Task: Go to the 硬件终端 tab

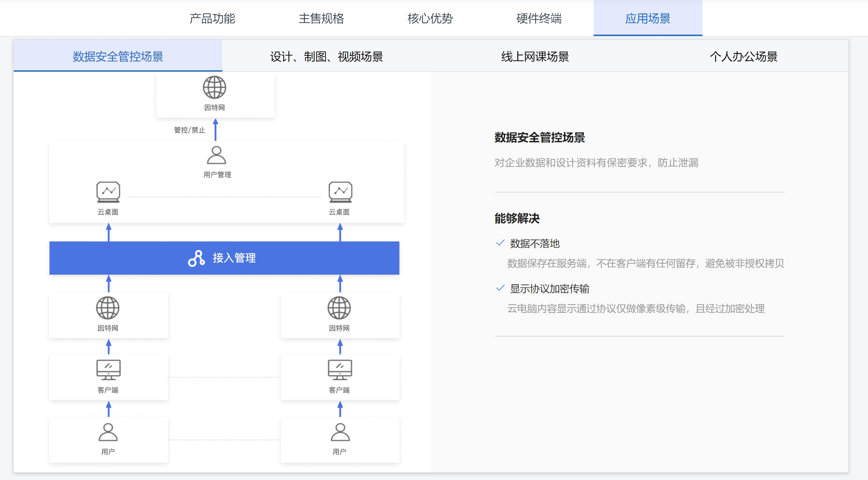Action: (x=539, y=18)
